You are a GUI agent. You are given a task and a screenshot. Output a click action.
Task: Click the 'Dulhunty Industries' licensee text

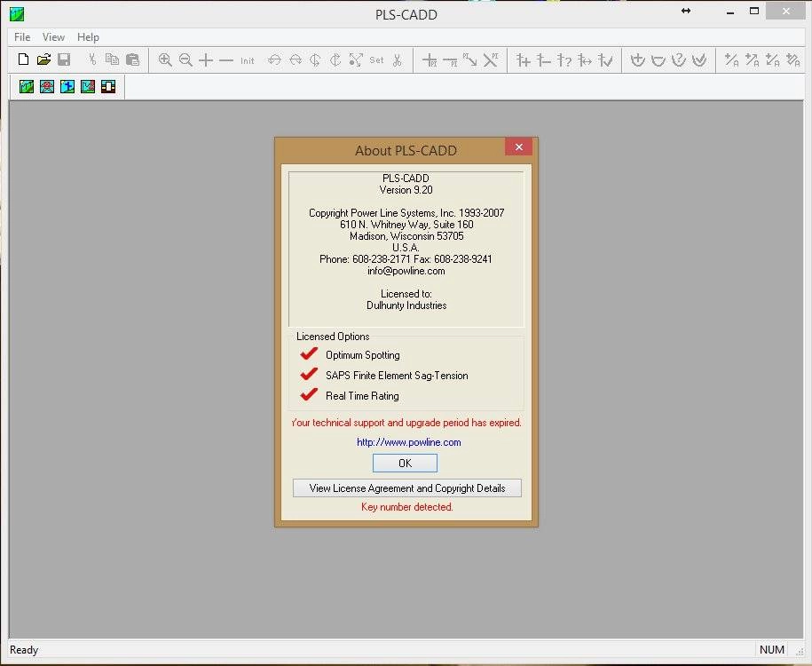[406, 305]
